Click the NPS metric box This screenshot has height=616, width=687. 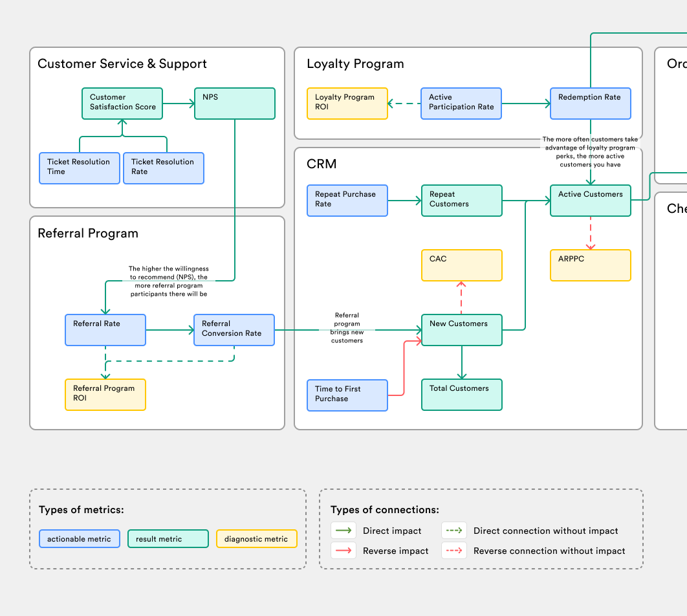tap(235, 104)
